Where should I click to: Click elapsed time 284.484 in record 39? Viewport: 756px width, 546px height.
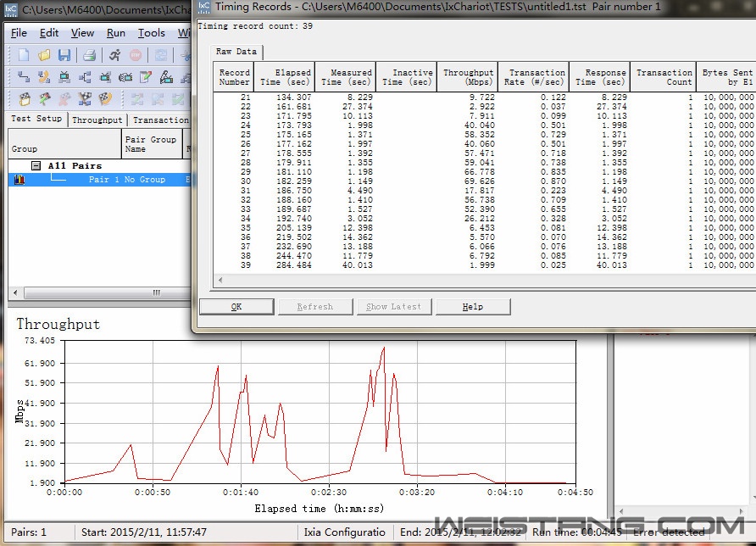click(293, 265)
